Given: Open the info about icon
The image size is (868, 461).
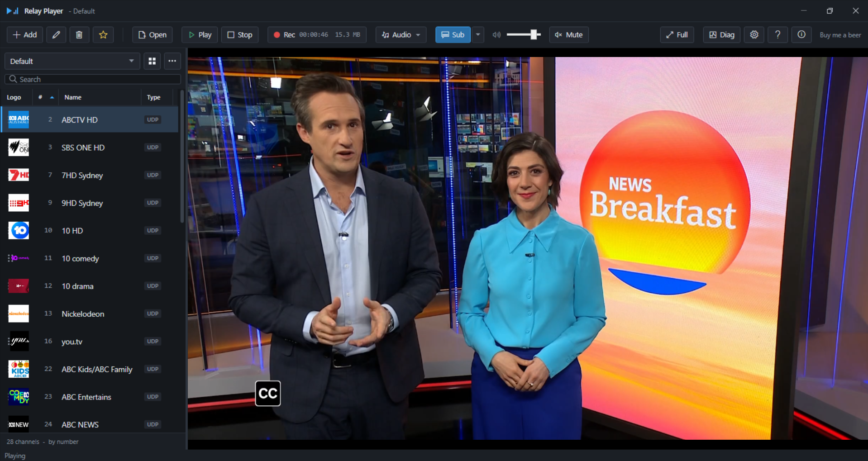Looking at the screenshot, I should point(801,35).
